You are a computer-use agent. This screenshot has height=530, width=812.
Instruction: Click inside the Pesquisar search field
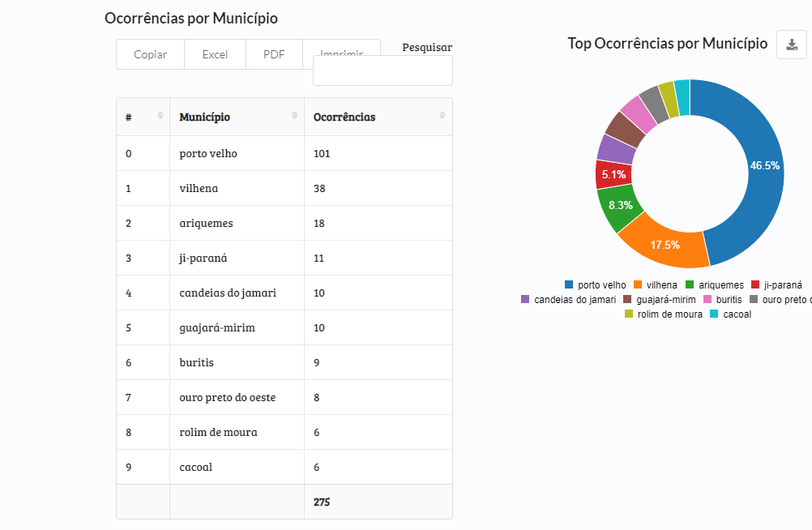[382, 71]
